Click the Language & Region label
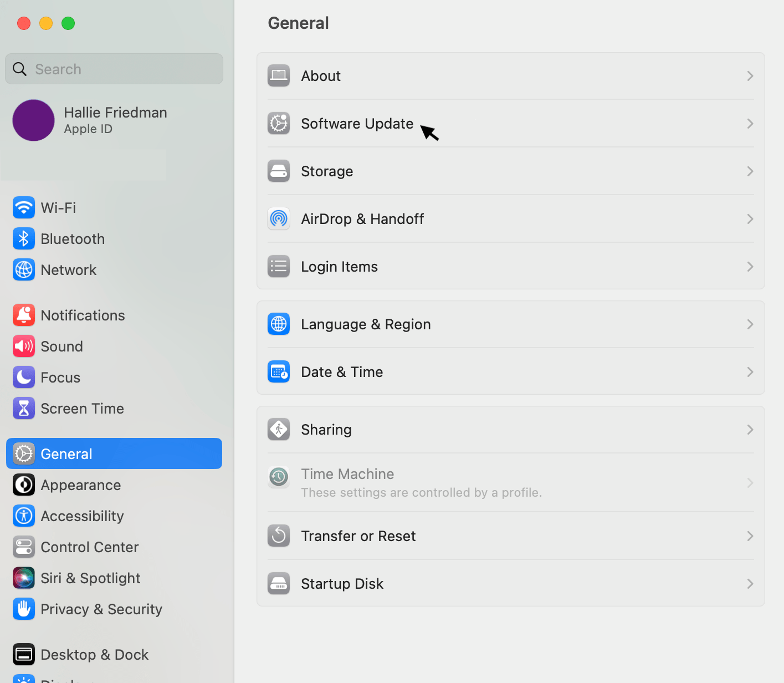This screenshot has height=683, width=784. [x=366, y=324]
